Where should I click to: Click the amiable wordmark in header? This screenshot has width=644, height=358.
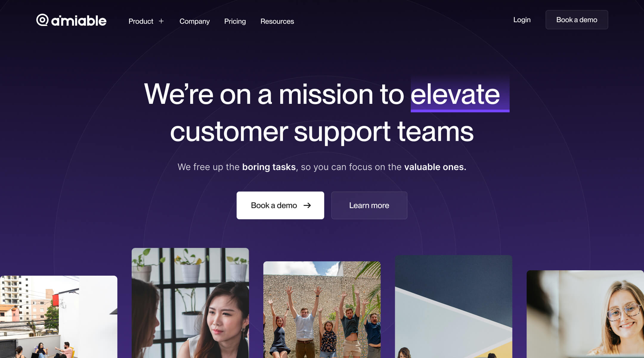79,21
